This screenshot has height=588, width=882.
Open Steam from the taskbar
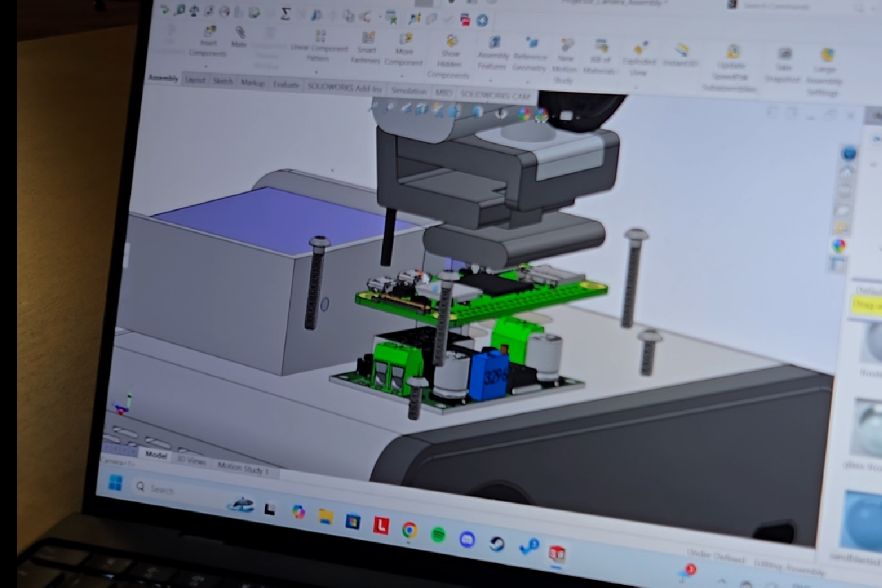pos(497,544)
